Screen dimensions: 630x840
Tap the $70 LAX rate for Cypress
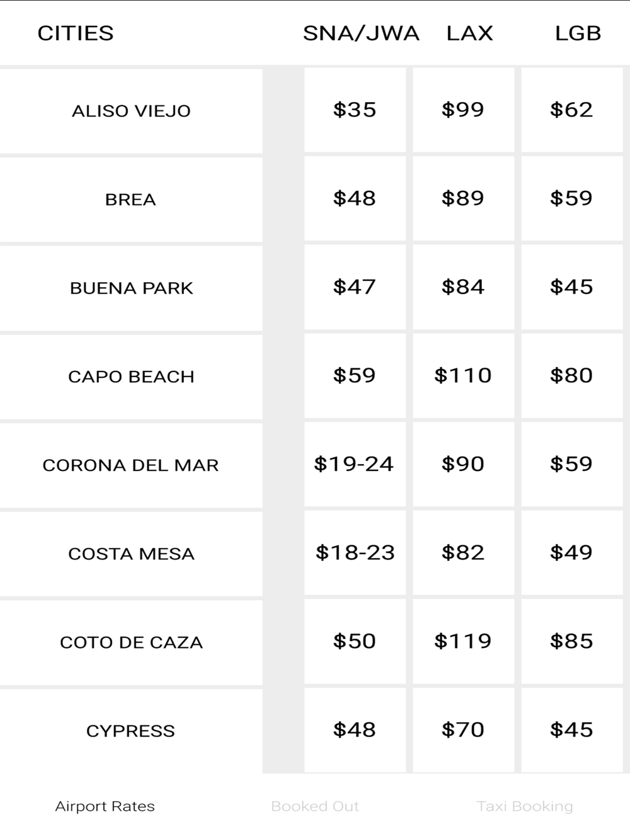(463, 730)
